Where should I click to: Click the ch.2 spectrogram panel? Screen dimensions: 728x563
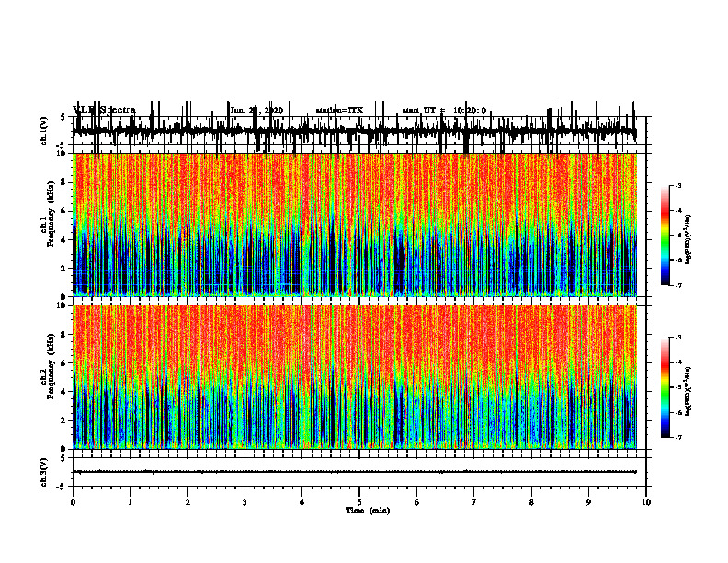[x=354, y=377]
